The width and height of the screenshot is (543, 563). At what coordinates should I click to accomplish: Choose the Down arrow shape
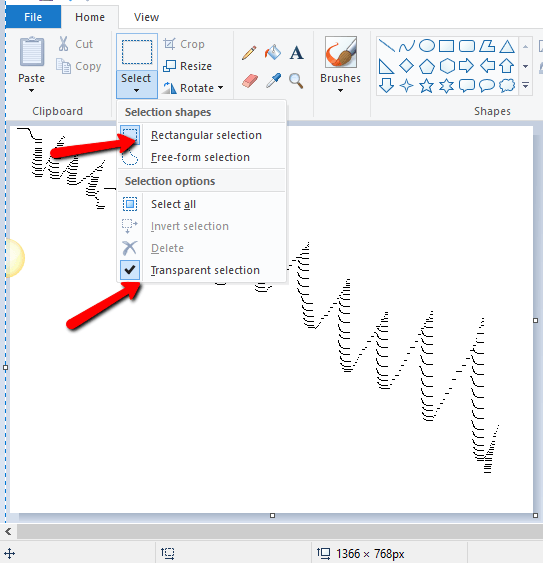[x=386, y=86]
